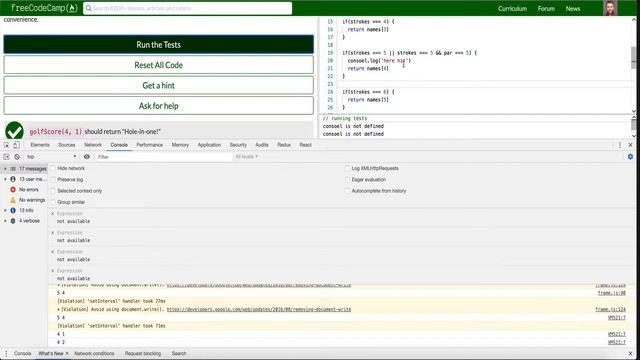Enable Eager evaluation checkbox
Image resolution: width=640 pixels, height=360 pixels.
coord(347,180)
